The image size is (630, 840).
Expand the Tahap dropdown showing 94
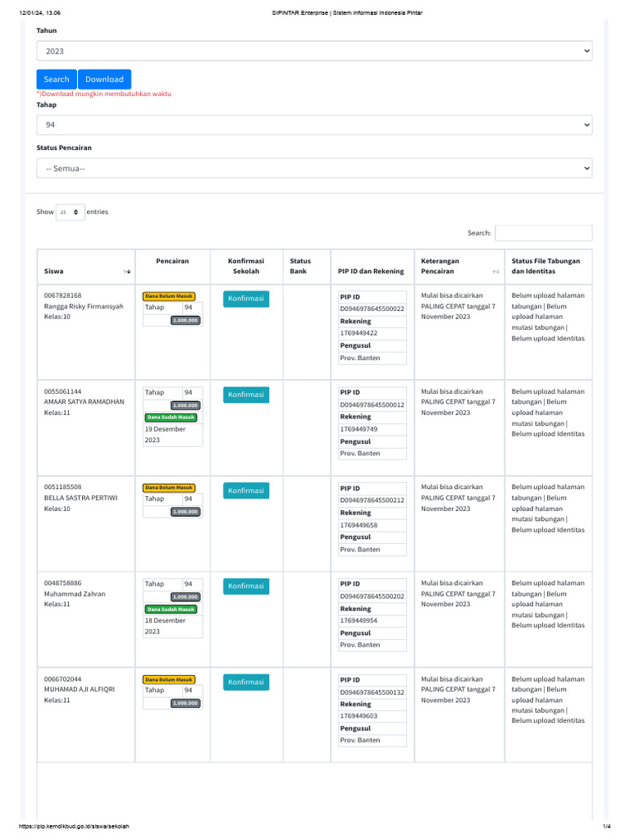pyautogui.click(x=314, y=126)
